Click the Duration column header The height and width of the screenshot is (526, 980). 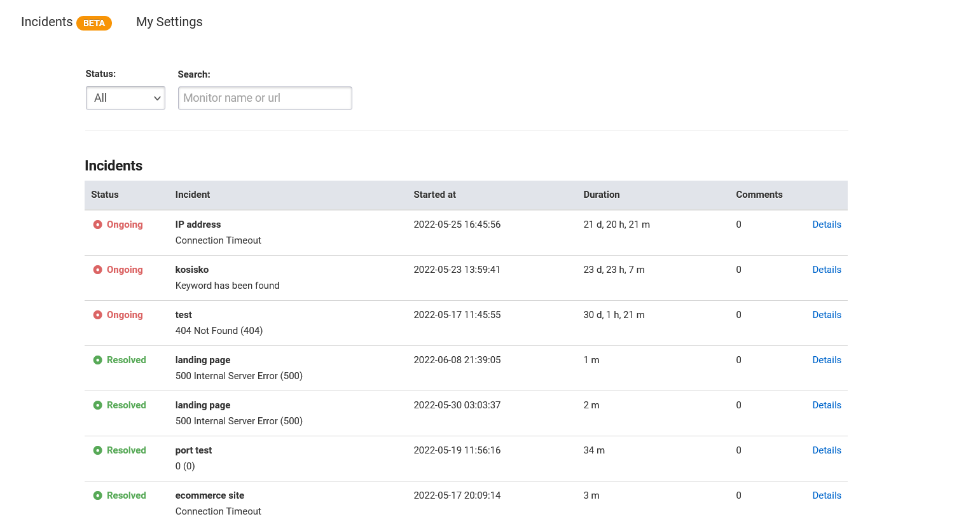point(602,195)
